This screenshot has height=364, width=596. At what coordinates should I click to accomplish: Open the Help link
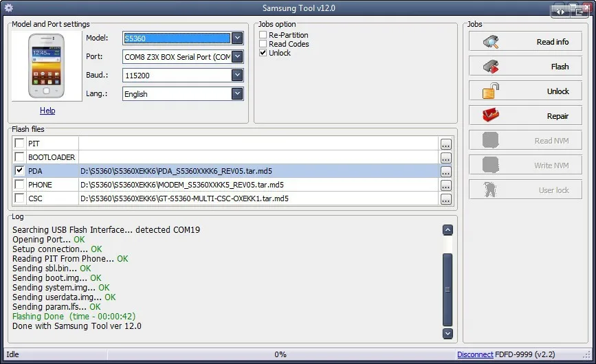click(x=47, y=111)
